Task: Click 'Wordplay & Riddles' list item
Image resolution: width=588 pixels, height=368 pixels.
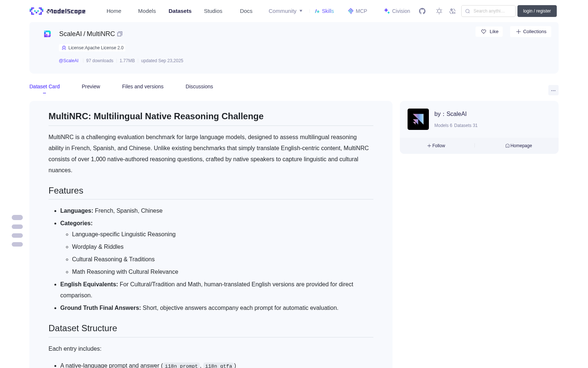Action: click(98, 247)
